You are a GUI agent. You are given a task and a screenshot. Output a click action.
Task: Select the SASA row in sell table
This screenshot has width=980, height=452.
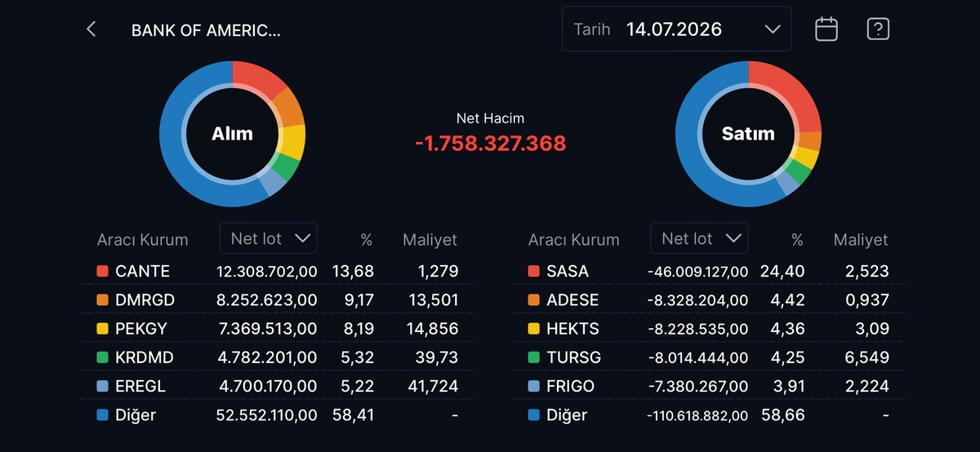tap(709, 271)
